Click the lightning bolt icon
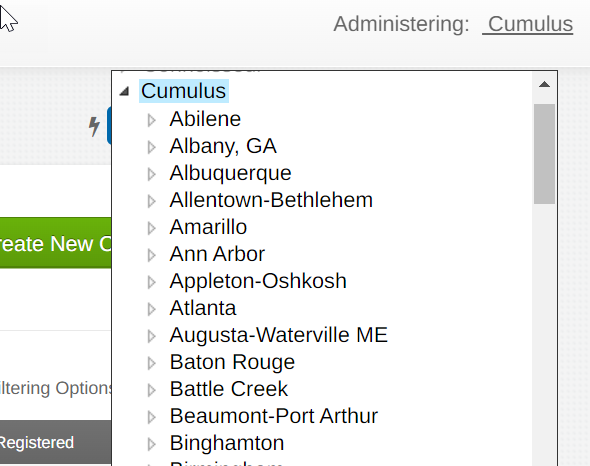Viewport: 590px width, 466px height. click(94, 126)
